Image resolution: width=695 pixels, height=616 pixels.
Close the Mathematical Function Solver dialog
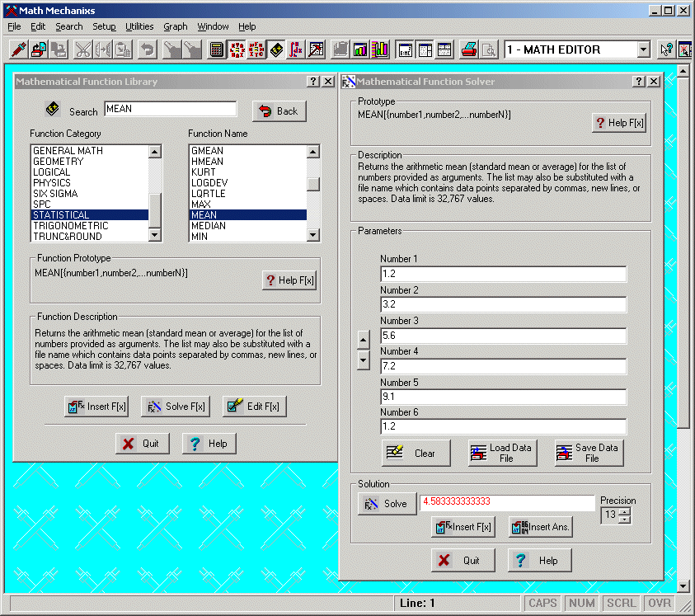[653, 81]
